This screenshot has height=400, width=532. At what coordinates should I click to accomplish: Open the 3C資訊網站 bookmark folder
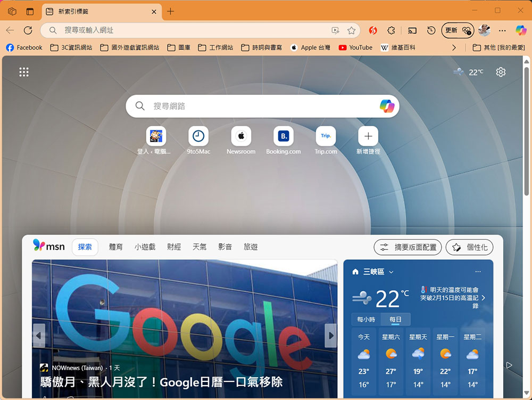[71, 47]
